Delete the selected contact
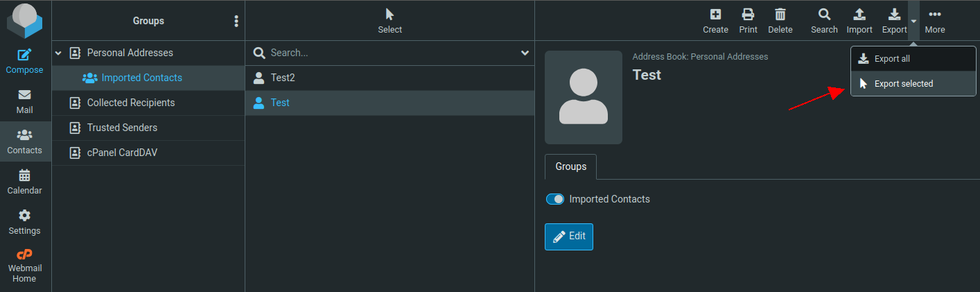 click(780, 21)
